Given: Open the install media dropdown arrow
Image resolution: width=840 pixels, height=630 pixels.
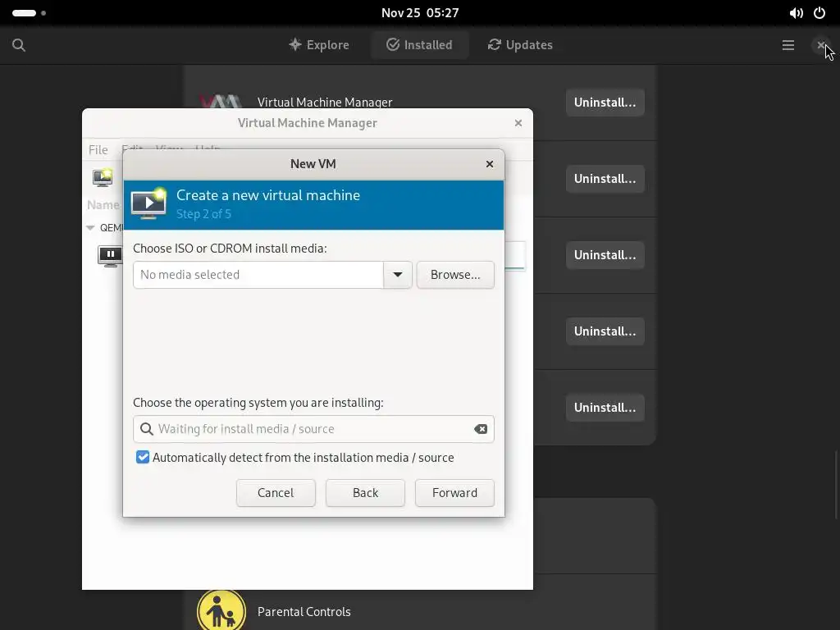Looking at the screenshot, I should click(398, 275).
